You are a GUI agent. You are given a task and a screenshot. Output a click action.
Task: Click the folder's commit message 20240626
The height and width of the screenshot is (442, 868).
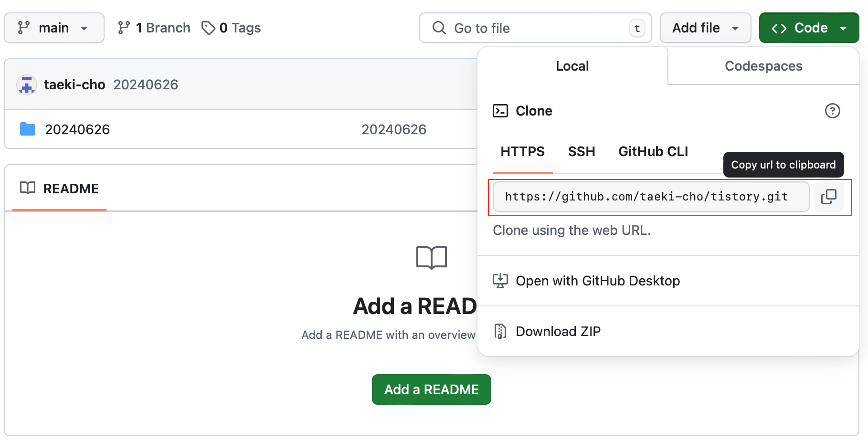click(394, 129)
